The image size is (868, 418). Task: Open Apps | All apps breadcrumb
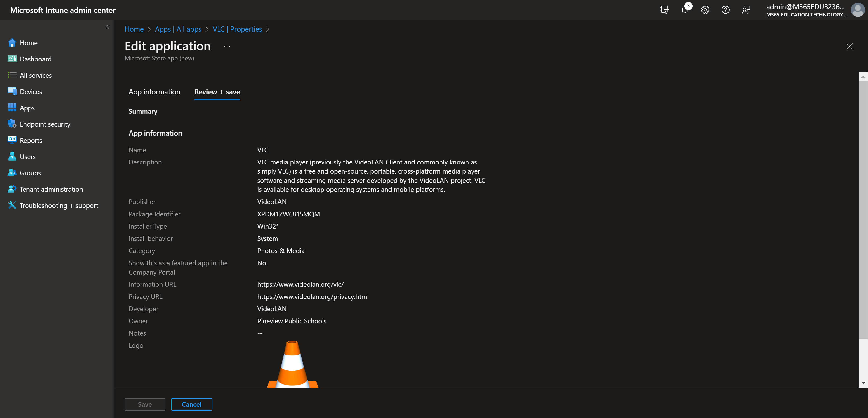[178, 29]
